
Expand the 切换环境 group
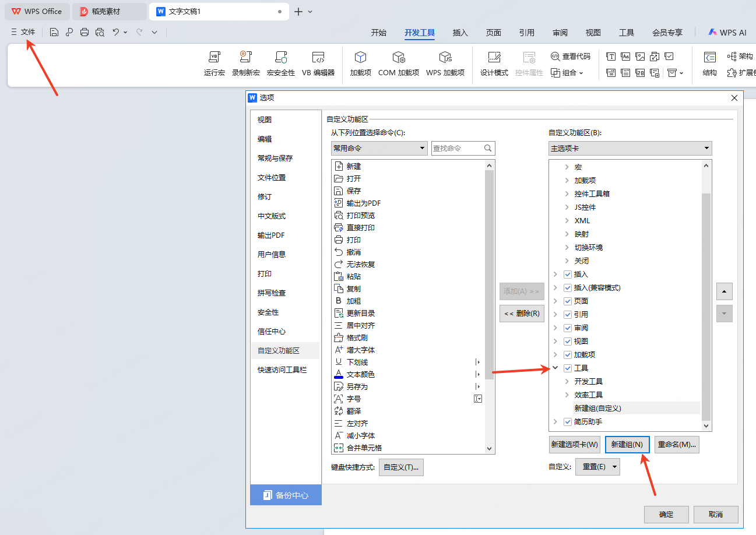tap(567, 248)
